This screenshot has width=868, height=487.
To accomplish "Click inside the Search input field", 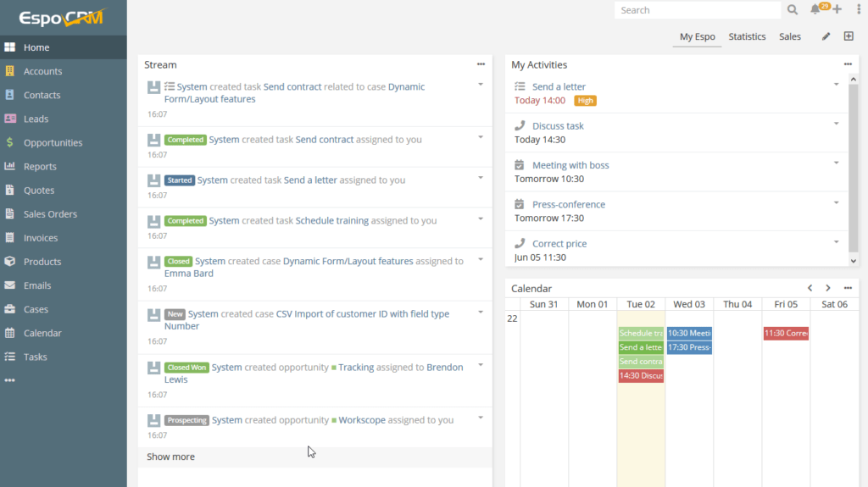I will 698,10.
